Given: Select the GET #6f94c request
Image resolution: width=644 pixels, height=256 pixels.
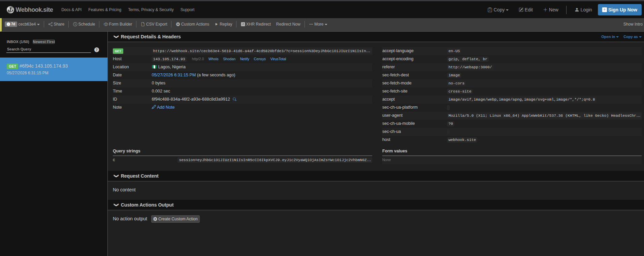Looking at the screenshot, I should click(x=54, y=69).
